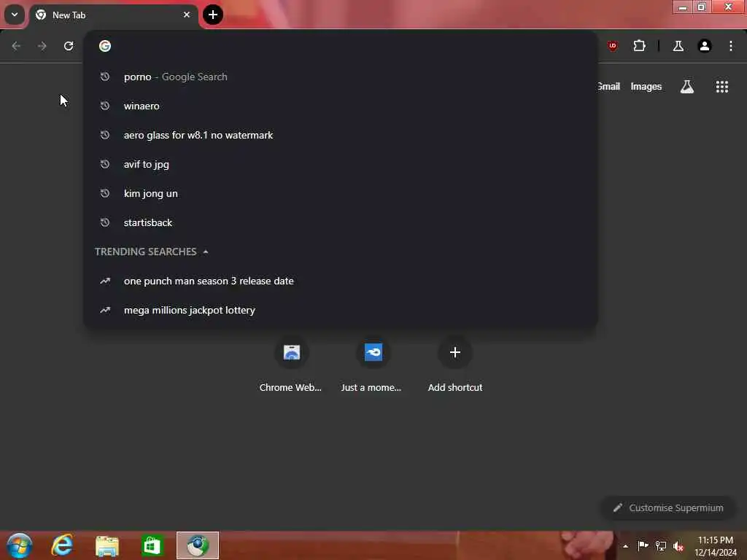Select 'aero glass for w8.1 no watermark' suggestion

click(341, 135)
